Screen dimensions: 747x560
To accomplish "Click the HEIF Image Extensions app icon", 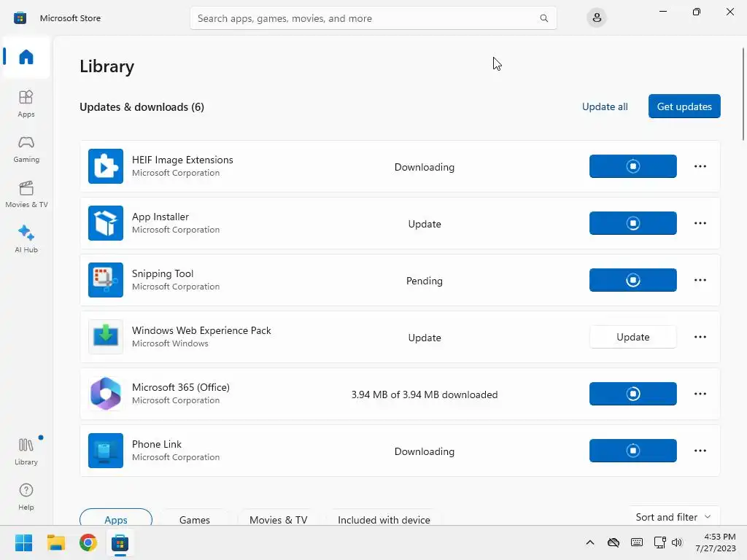I will coord(106,166).
